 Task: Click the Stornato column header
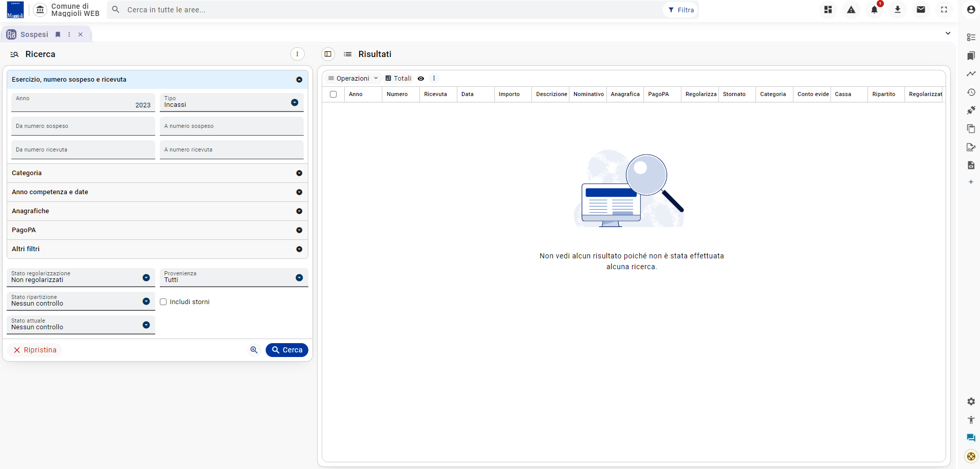pos(737,95)
